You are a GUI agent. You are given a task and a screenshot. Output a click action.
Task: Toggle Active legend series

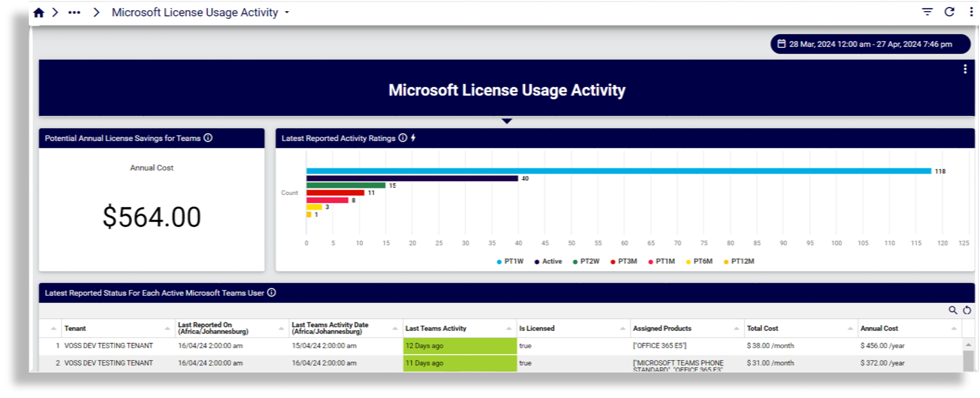tap(548, 261)
